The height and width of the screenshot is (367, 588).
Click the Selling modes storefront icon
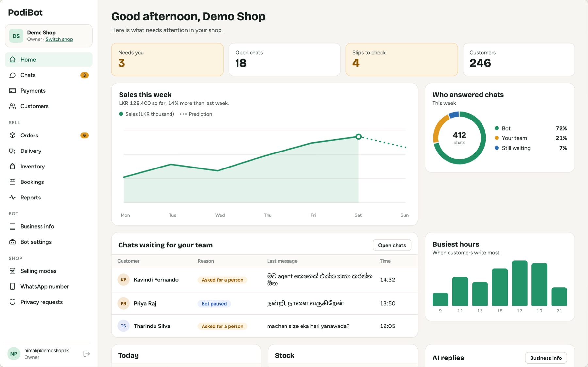pyautogui.click(x=12, y=271)
